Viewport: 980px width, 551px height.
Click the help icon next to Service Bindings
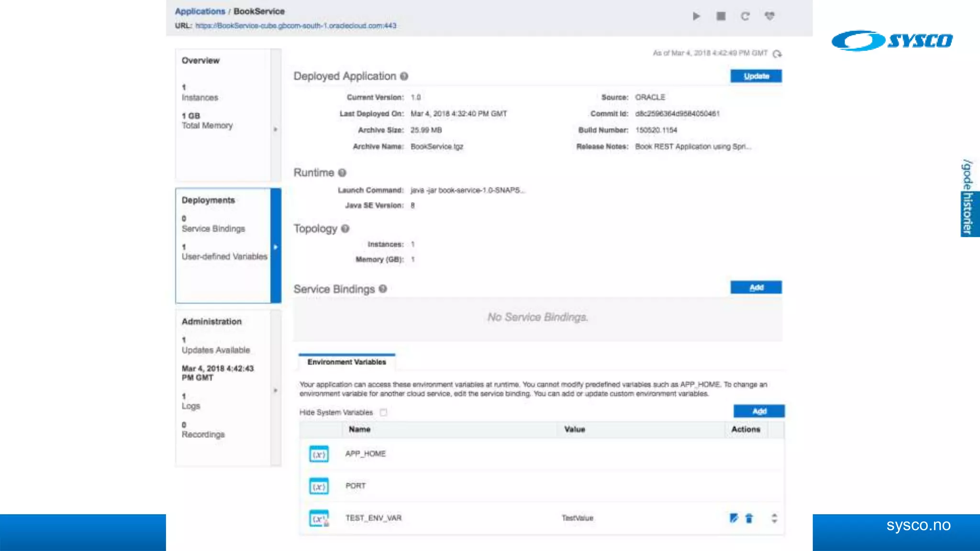click(383, 289)
